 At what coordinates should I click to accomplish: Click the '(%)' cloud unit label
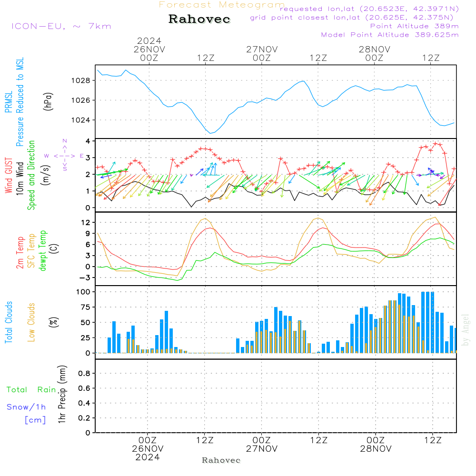(x=53, y=322)
